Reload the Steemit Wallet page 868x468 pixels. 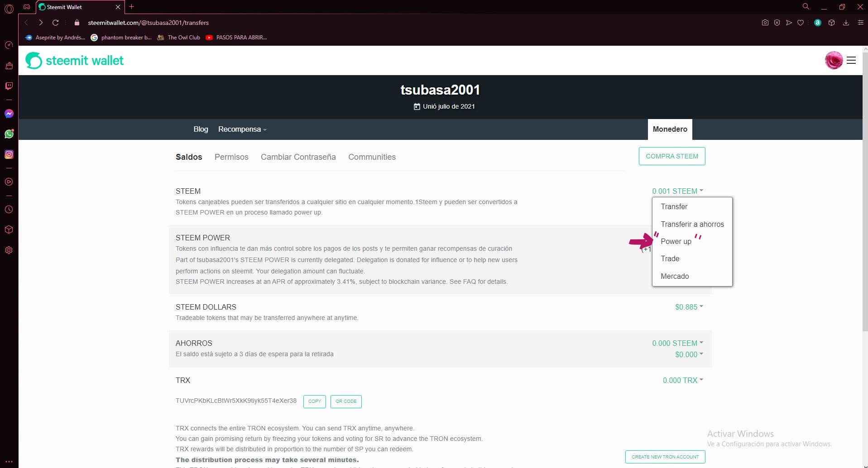tap(55, 23)
